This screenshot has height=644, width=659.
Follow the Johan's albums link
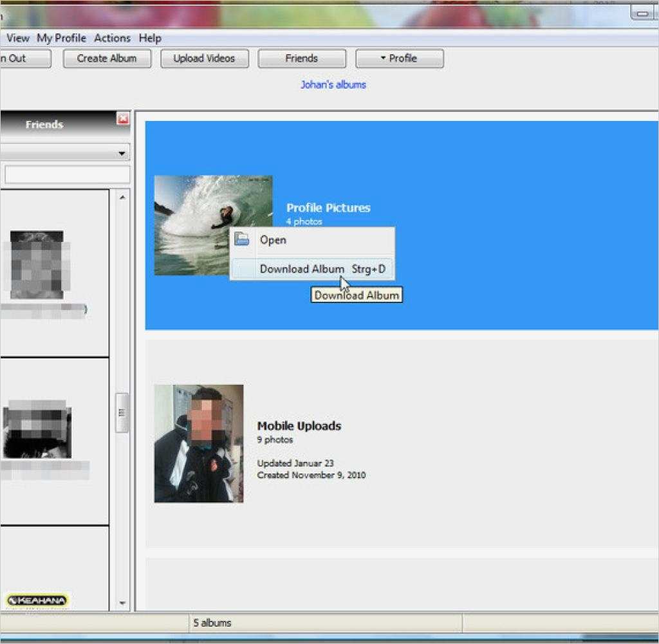coord(333,85)
